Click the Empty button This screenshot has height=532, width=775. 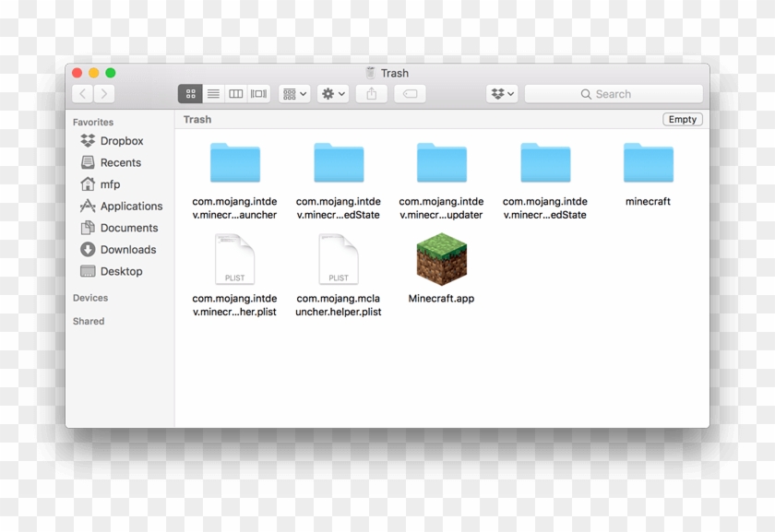[683, 120]
